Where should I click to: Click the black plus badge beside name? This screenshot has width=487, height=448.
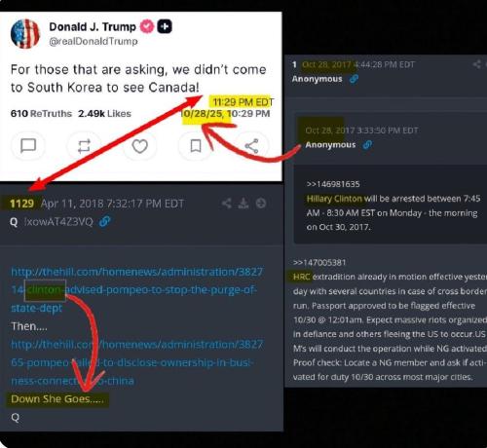click(x=165, y=26)
